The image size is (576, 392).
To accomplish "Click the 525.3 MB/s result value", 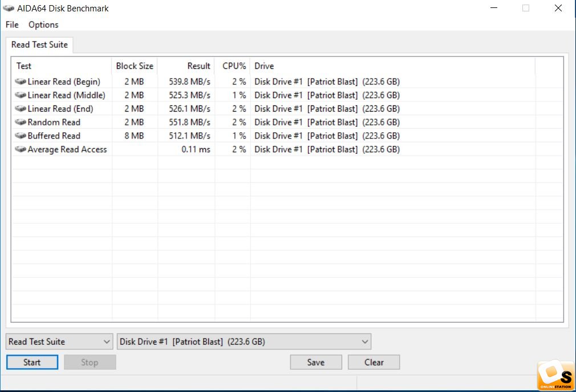I will 189,95.
